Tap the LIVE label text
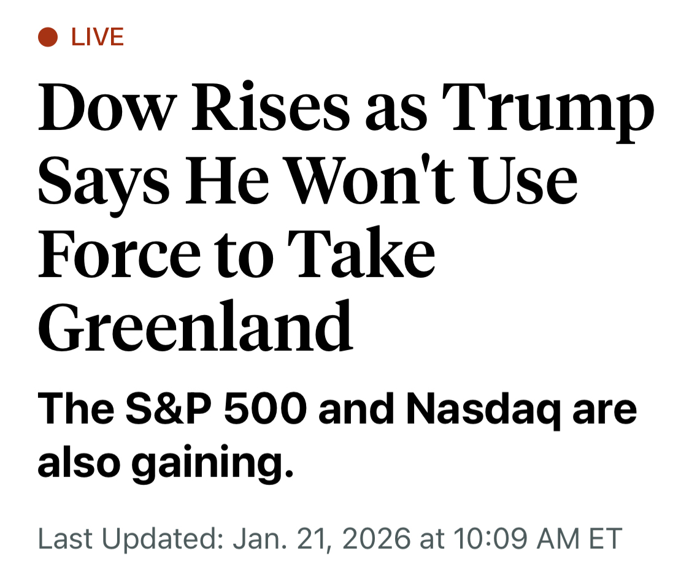700x588 pixels. click(x=98, y=37)
